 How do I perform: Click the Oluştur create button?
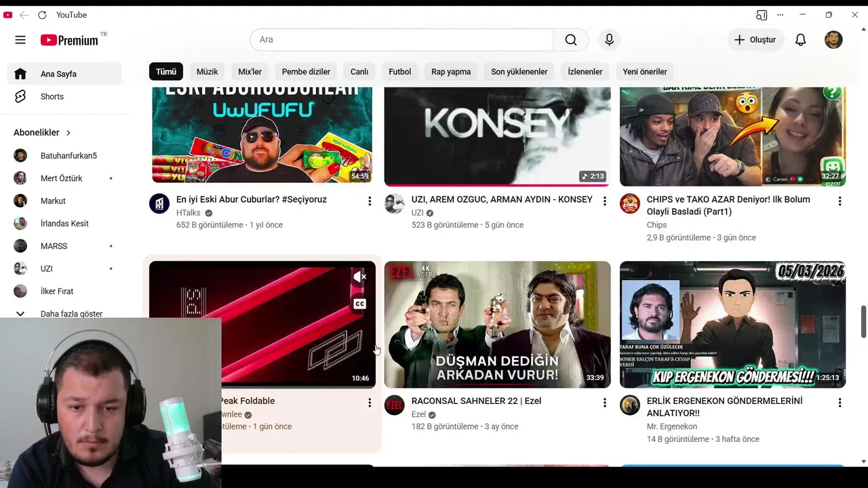coord(755,40)
